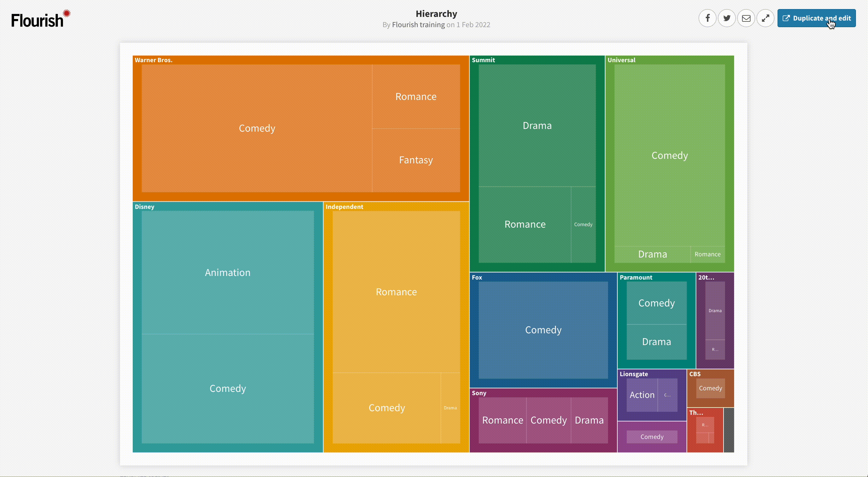The height and width of the screenshot is (477, 868).
Task: Click the Lionsgate group header
Action: coord(634,374)
